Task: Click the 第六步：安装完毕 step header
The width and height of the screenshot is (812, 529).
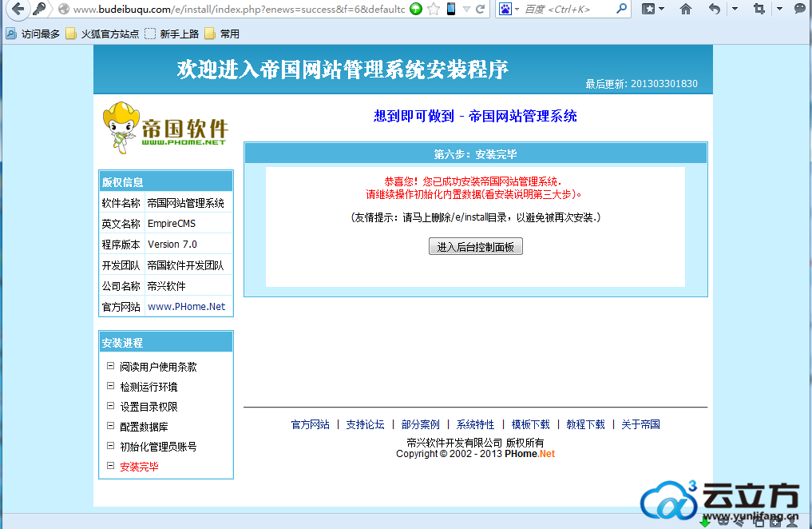Action: coord(475,154)
